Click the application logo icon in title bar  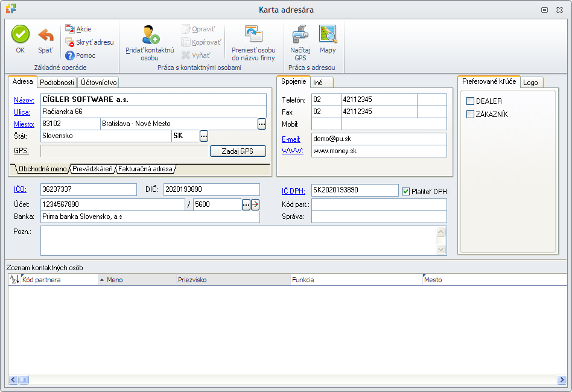click(11, 9)
